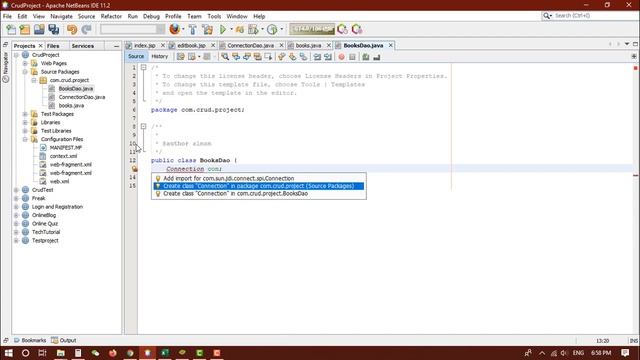Image resolution: width=640 pixels, height=360 pixels.
Task: Click the New File toolbar icon
Action: pyautogui.click(x=11, y=29)
